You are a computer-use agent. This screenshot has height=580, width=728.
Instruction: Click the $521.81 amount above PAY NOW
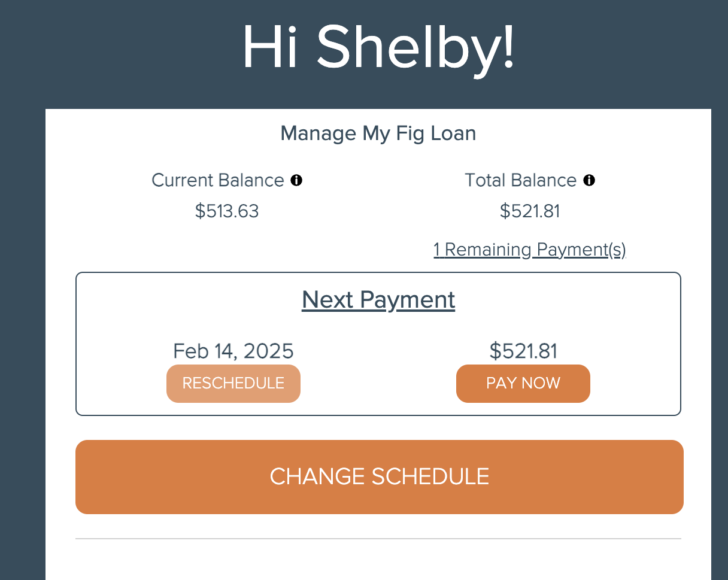[x=523, y=351]
